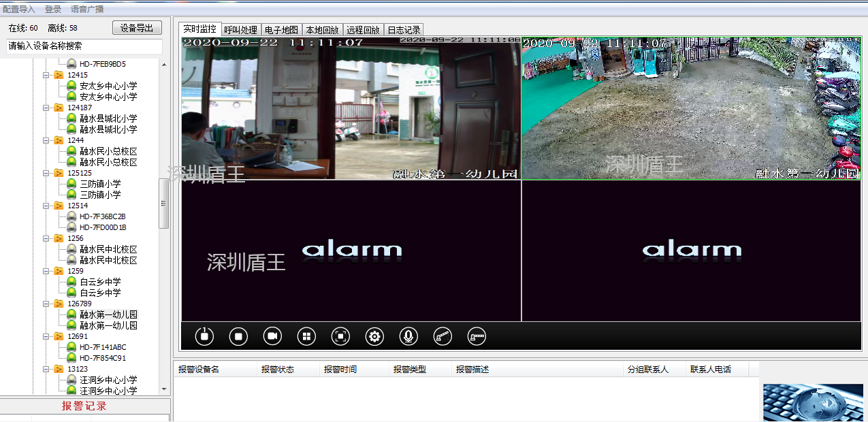Start recording with the video camera icon
The image size is (868, 422).
(x=272, y=336)
